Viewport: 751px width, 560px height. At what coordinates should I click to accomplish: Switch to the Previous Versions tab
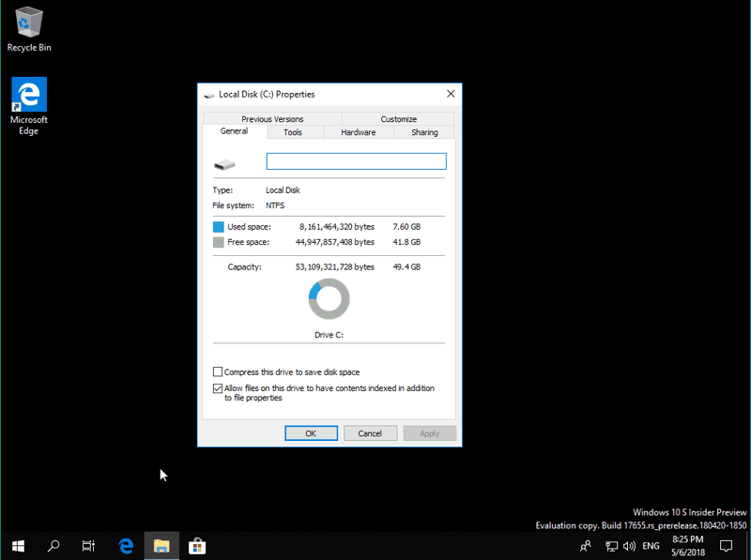coord(272,119)
